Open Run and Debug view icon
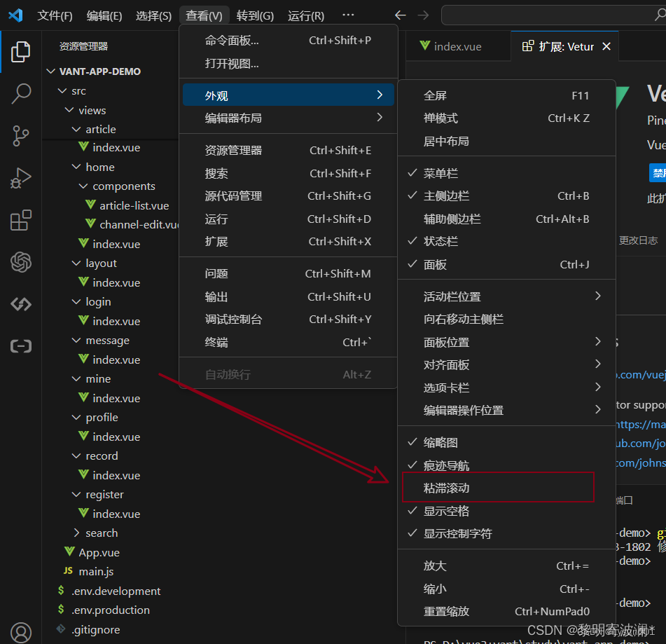This screenshot has width=666, height=644. (x=20, y=178)
